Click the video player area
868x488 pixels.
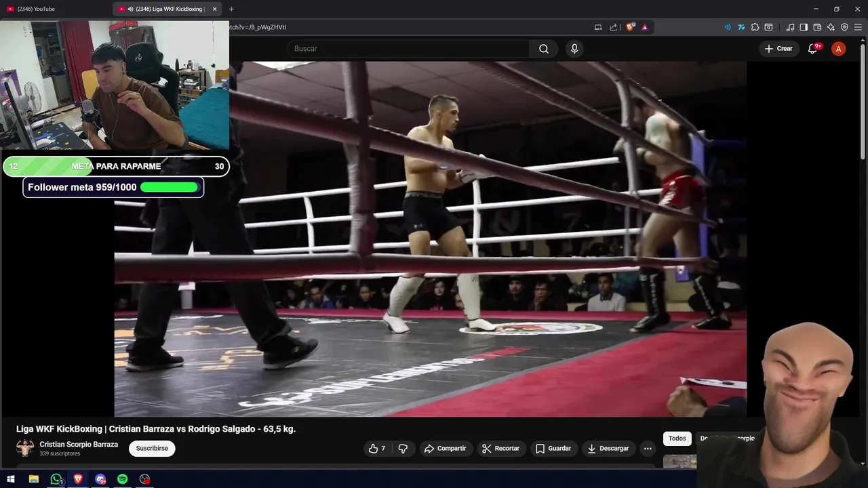coord(430,239)
